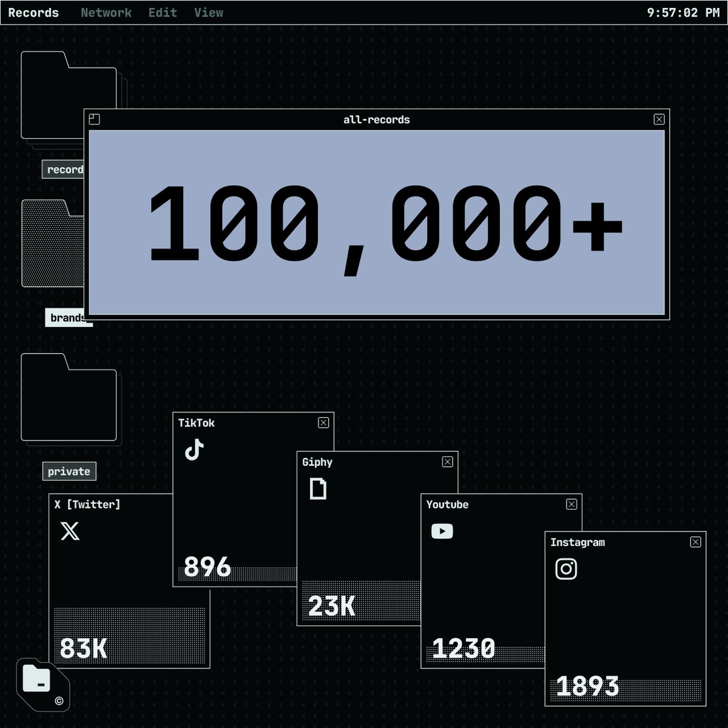
Task: Select the TikTok window title
Action: tap(196, 423)
